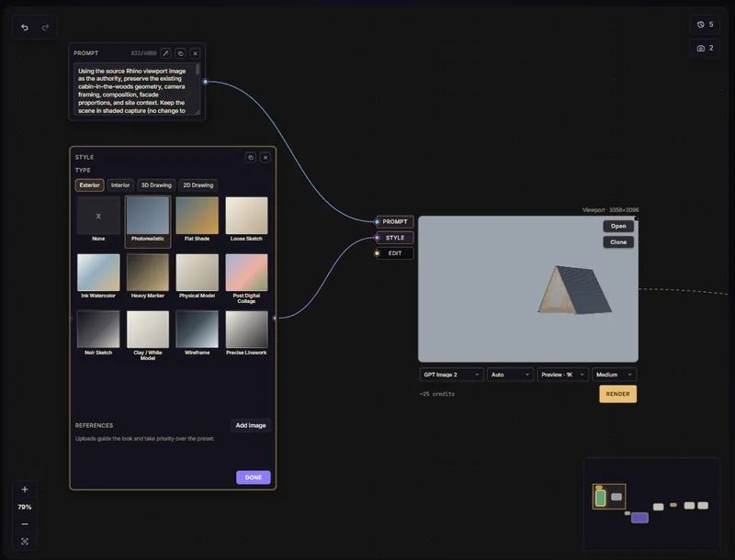Click the prompt enhance wand icon
This screenshot has width=735, height=560.
(x=165, y=53)
